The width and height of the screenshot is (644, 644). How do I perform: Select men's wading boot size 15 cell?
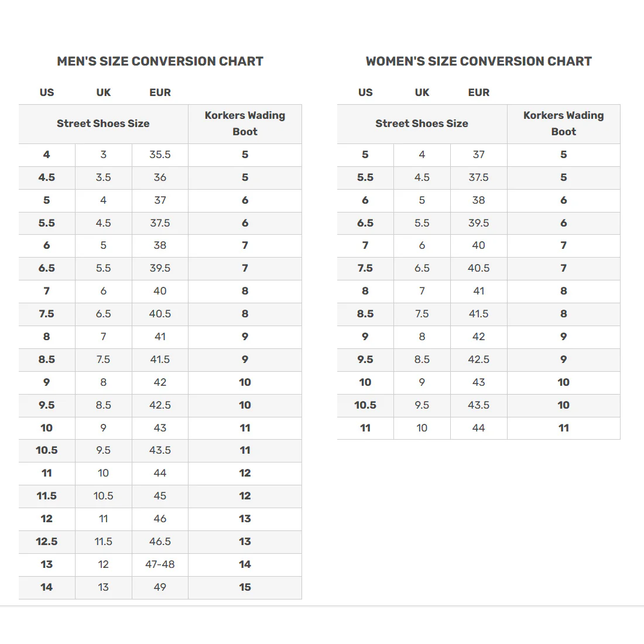click(x=245, y=587)
